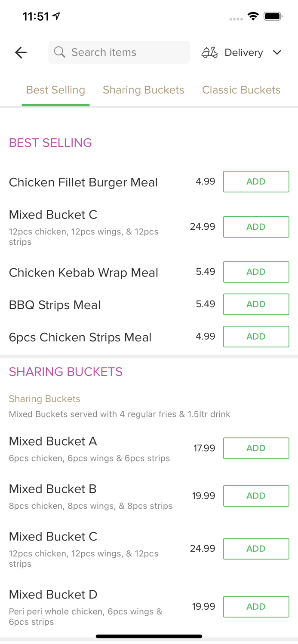Select the magnifying glass search icon
This screenshot has width=298, height=644.
click(60, 52)
